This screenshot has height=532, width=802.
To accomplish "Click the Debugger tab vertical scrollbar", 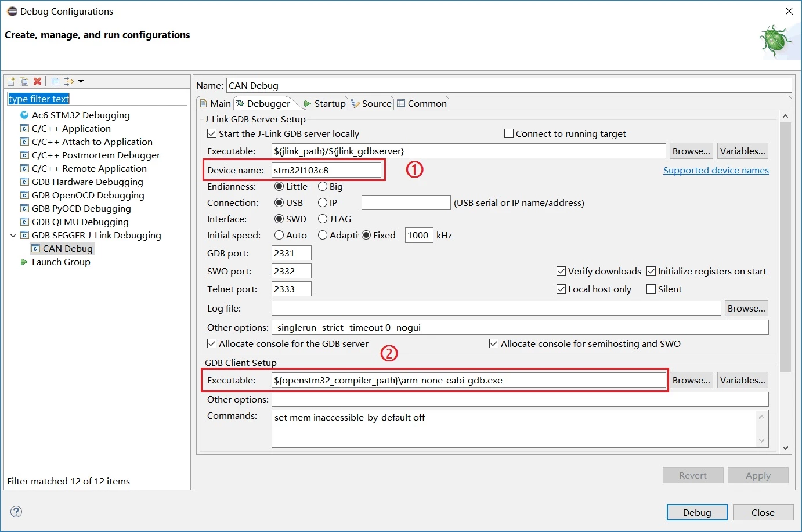I will pyautogui.click(x=785, y=247).
